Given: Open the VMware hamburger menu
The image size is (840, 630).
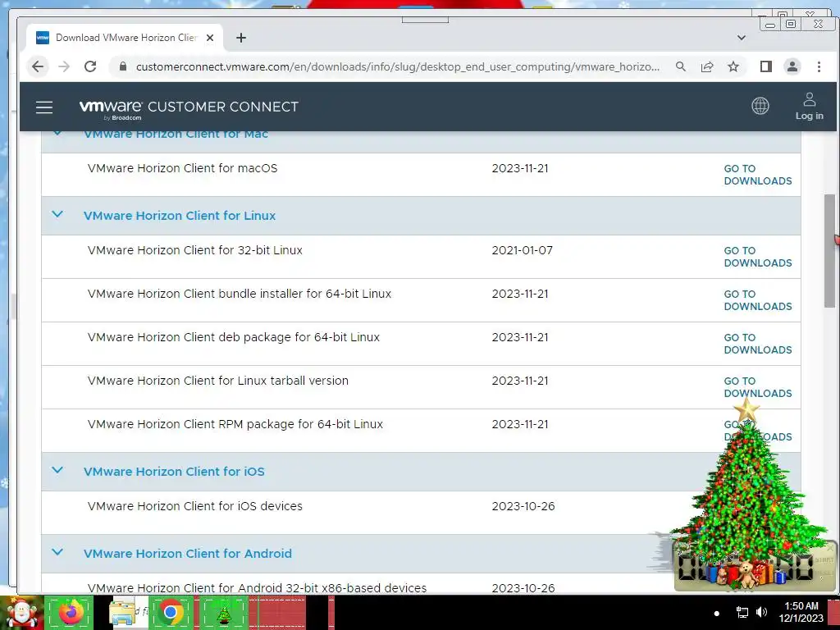Looking at the screenshot, I should (x=44, y=107).
